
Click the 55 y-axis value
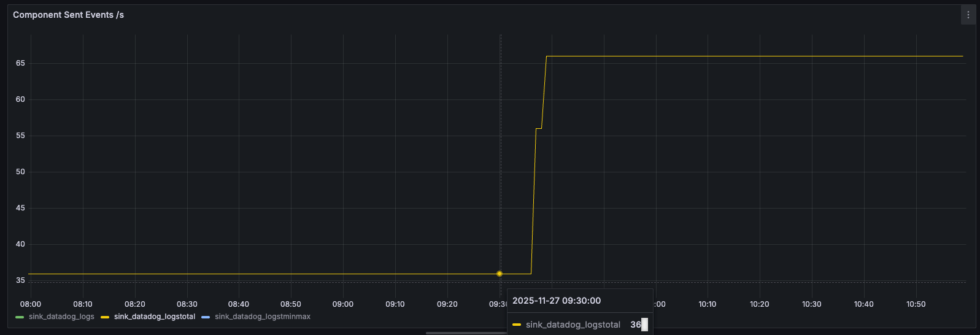click(20, 136)
